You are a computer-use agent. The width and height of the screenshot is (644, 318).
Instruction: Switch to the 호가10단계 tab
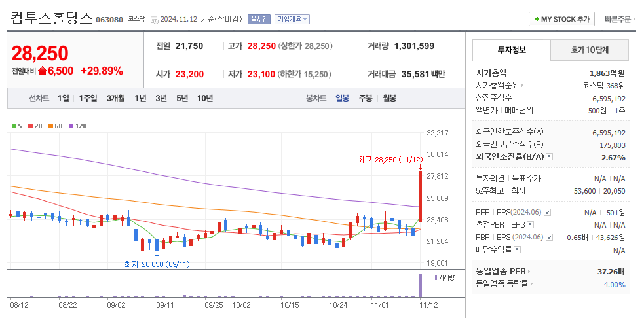pyautogui.click(x=590, y=50)
